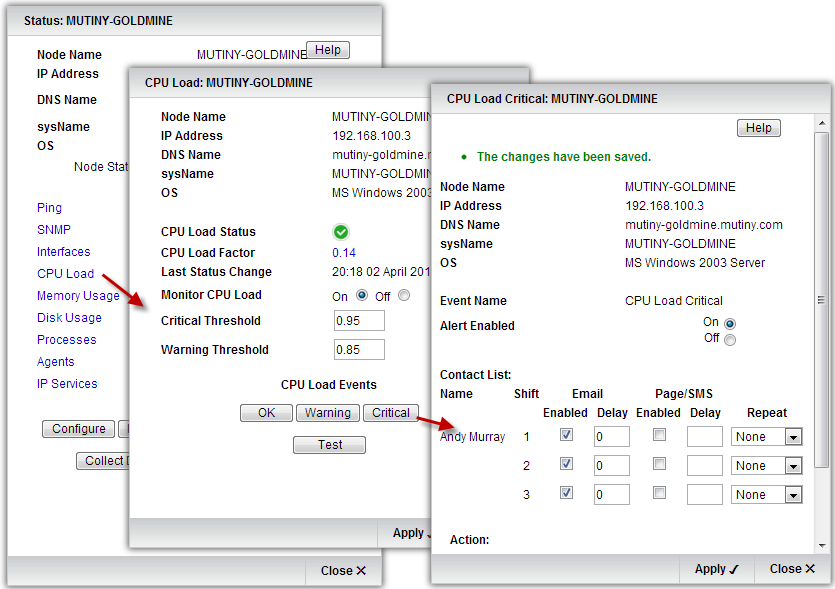Screen dimensions: 835x589
Task: Open Repeat dropdown for shift 1
Action: click(766, 437)
